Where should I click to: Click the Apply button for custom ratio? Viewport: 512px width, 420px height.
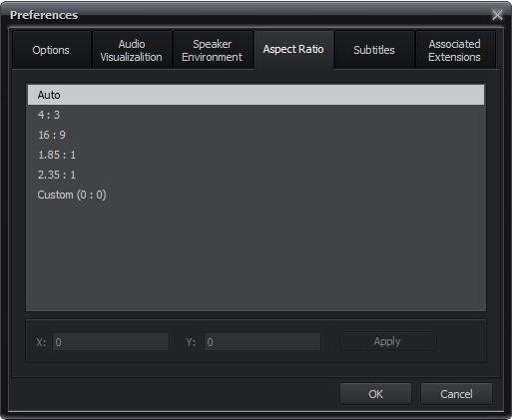(388, 341)
